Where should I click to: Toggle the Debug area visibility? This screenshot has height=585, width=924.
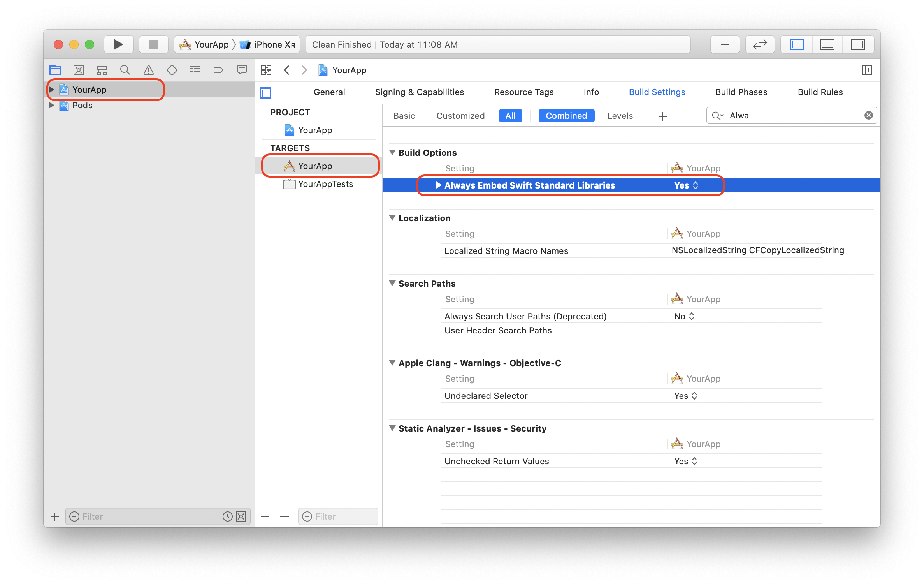pos(827,44)
